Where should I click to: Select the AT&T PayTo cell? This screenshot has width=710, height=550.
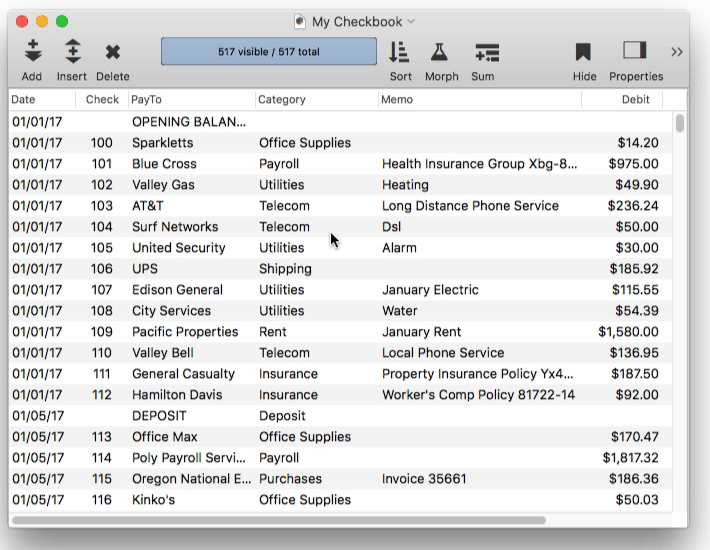coord(148,206)
